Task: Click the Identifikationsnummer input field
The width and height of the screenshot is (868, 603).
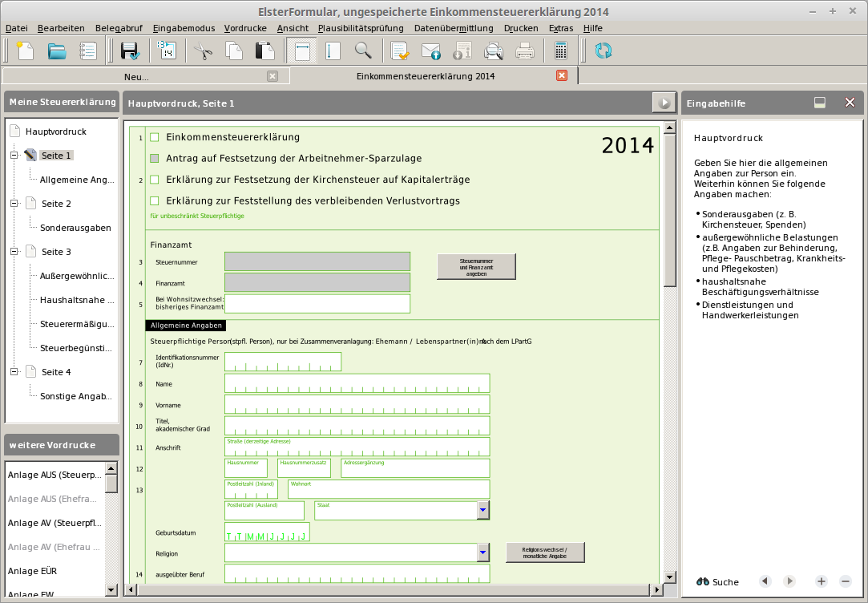Action: (x=283, y=362)
